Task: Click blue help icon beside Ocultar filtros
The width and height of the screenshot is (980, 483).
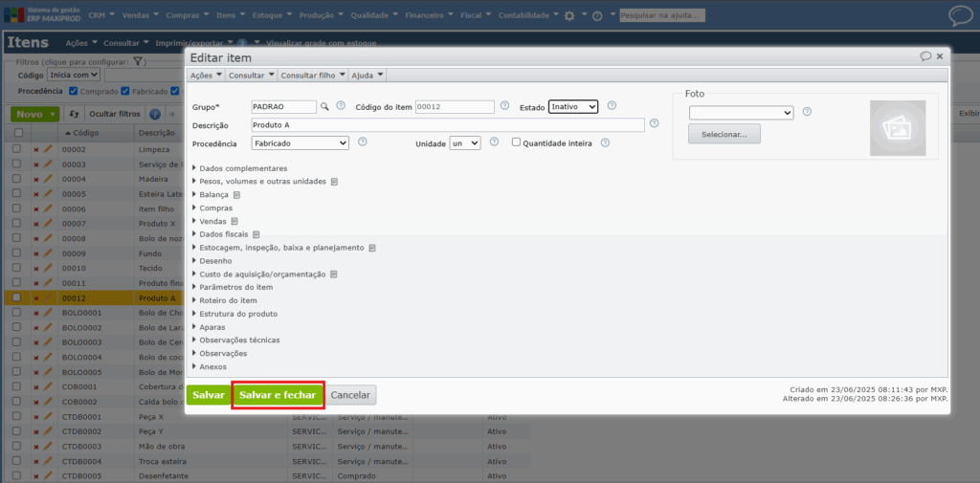Action: click(x=155, y=115)
